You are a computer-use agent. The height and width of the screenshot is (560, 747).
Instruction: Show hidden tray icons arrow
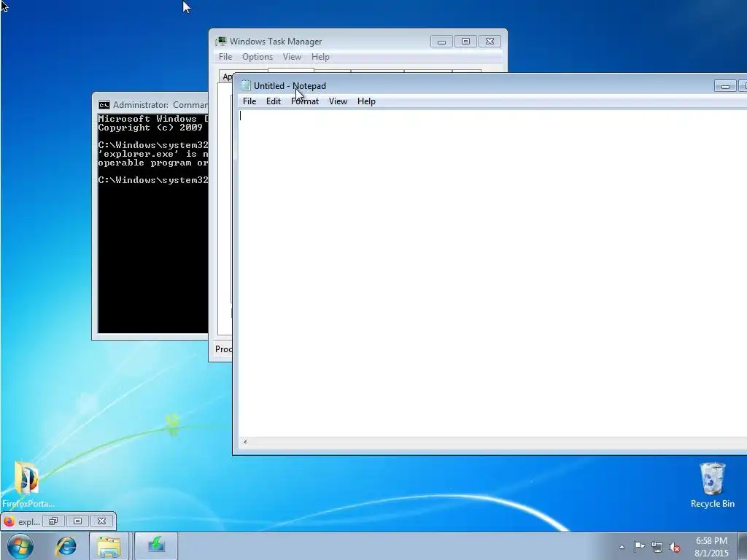622,547
